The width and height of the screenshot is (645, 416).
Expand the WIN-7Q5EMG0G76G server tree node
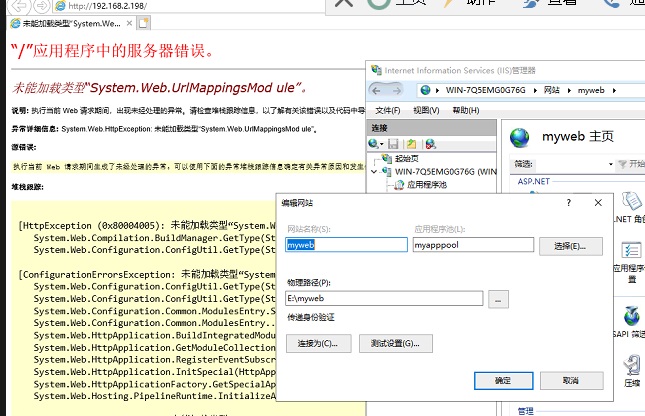click(x=374, y=171)
